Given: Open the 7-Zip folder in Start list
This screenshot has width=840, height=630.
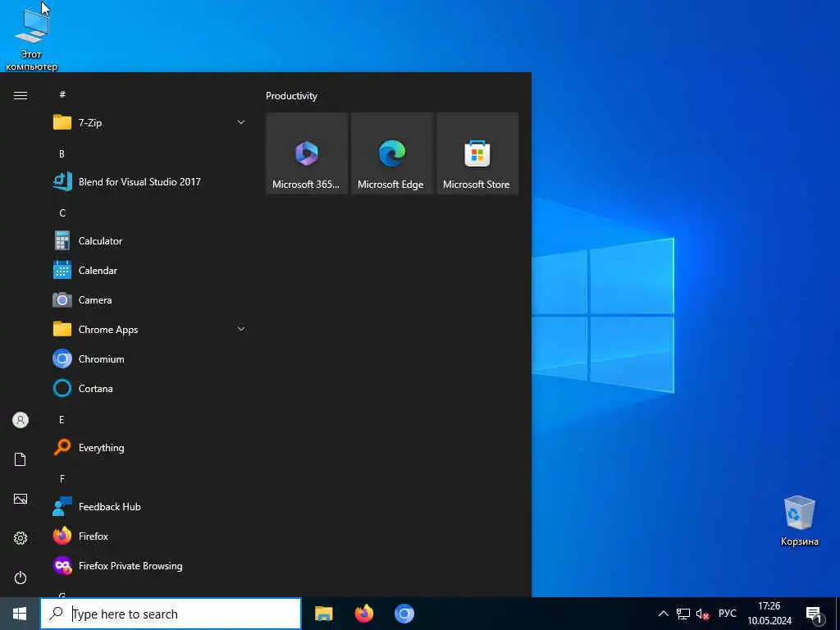Looking at the screenshot, I should 149,123.
